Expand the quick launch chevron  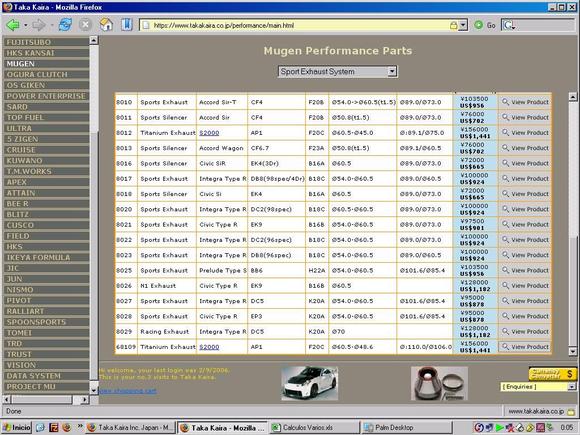click(79, 426)
